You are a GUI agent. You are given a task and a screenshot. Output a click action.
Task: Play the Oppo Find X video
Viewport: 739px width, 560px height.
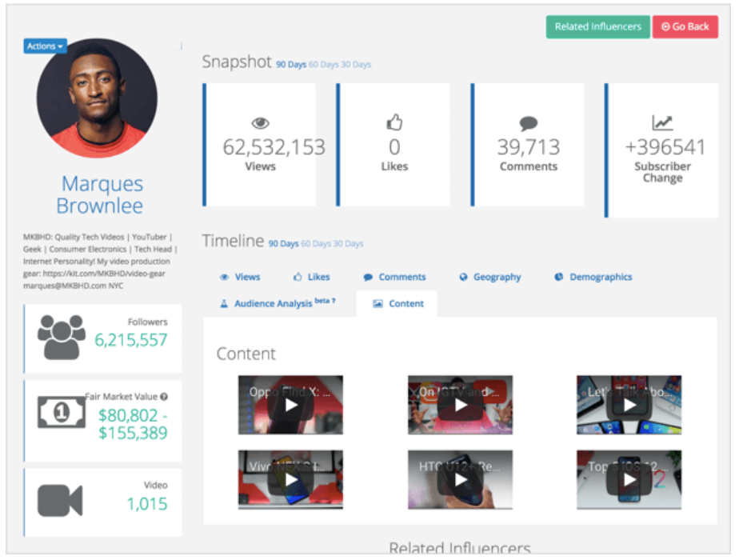coord(290,405)
